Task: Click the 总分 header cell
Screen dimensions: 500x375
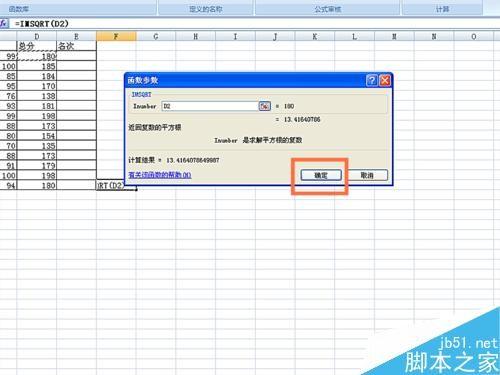Action: [36, 46]
